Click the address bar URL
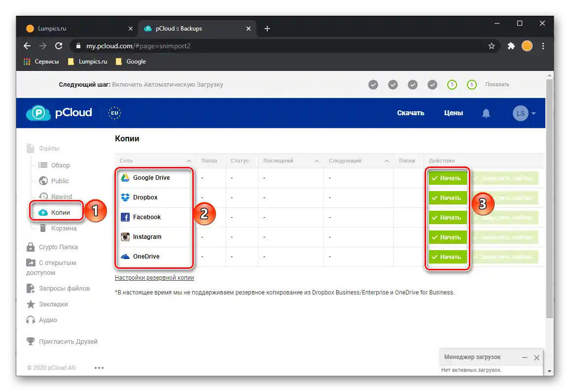The width and height of the screenshot is (570, 392). [x=138, y=46]
